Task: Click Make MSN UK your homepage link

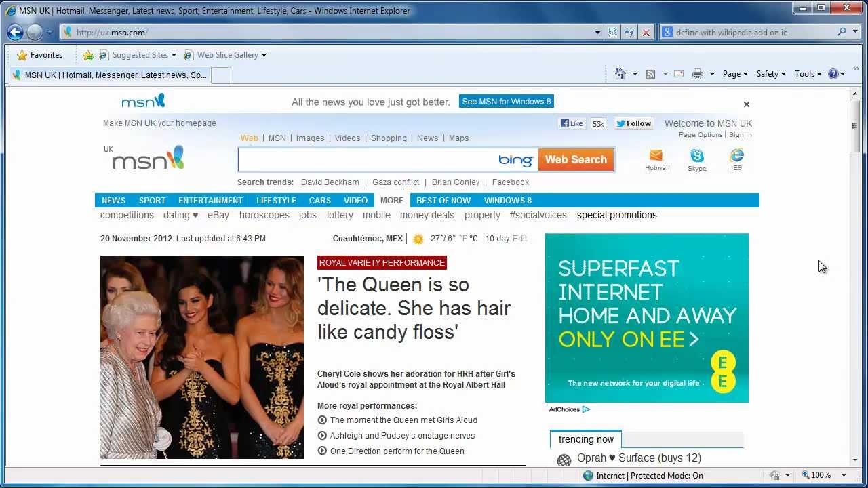Action: (x=159, y=123)
